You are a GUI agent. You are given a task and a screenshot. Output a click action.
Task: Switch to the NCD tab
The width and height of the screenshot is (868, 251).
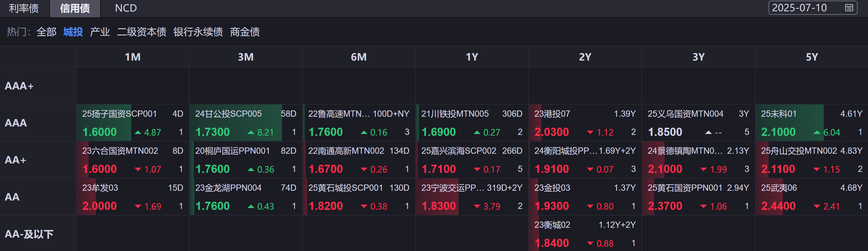point(126,8)
